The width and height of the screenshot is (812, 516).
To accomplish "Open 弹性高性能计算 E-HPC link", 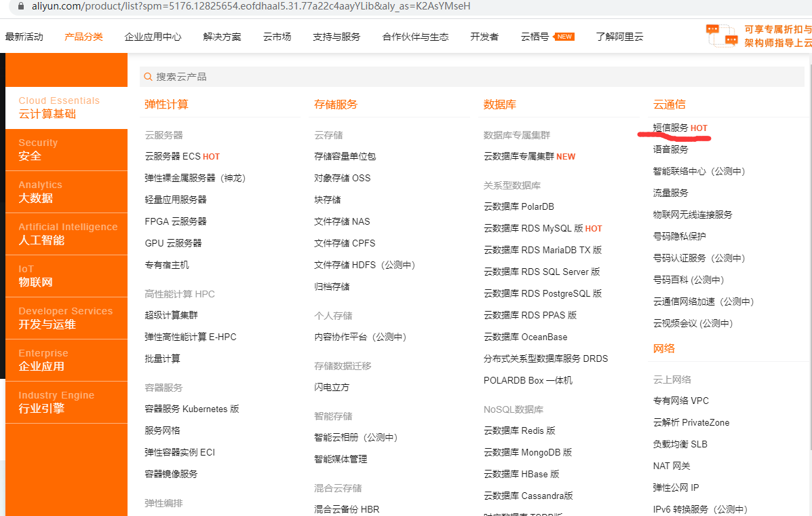I will click(x=191, y=337).
